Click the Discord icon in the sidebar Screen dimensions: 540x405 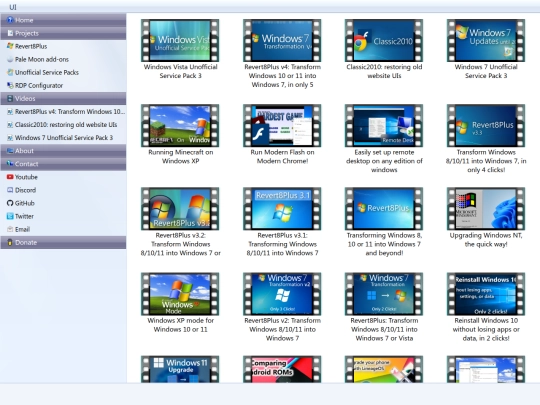[x=10, y=190]
